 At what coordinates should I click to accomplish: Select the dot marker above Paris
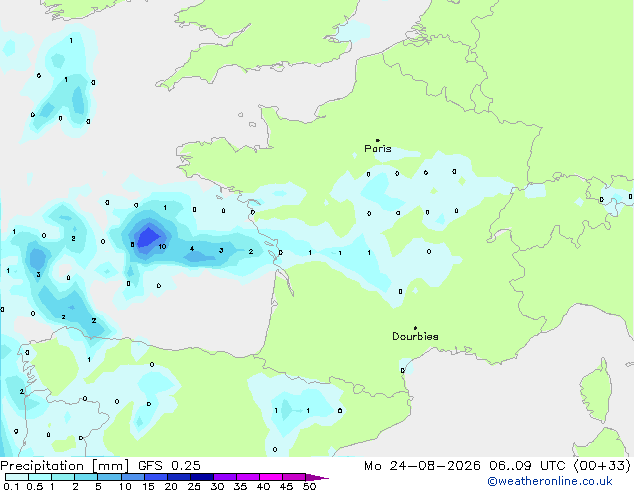click(378, 140)
